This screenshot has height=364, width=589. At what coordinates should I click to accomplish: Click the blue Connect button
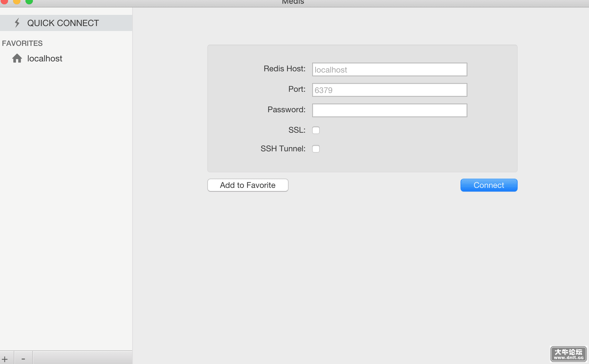tap(489, 185)
